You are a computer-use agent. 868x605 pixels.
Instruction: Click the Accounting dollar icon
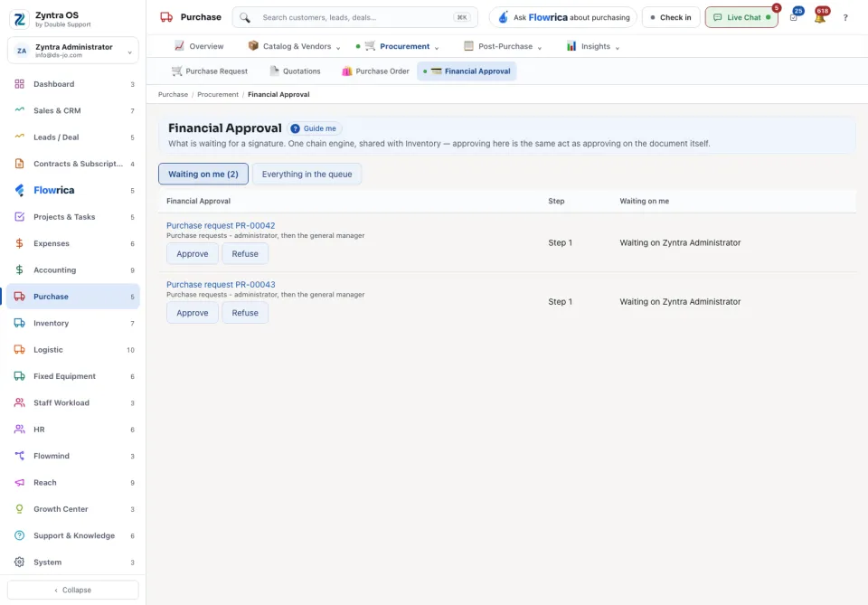19,270
